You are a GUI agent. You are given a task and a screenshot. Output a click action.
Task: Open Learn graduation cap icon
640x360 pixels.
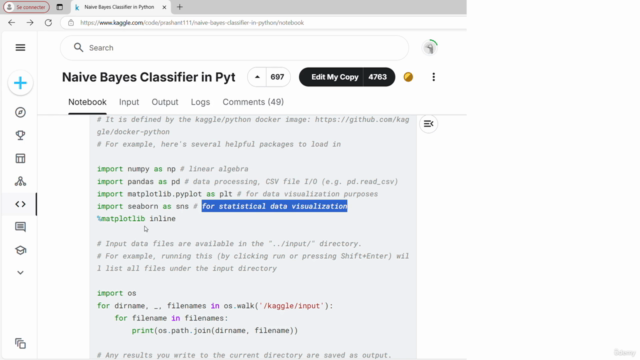coord(20,250)
